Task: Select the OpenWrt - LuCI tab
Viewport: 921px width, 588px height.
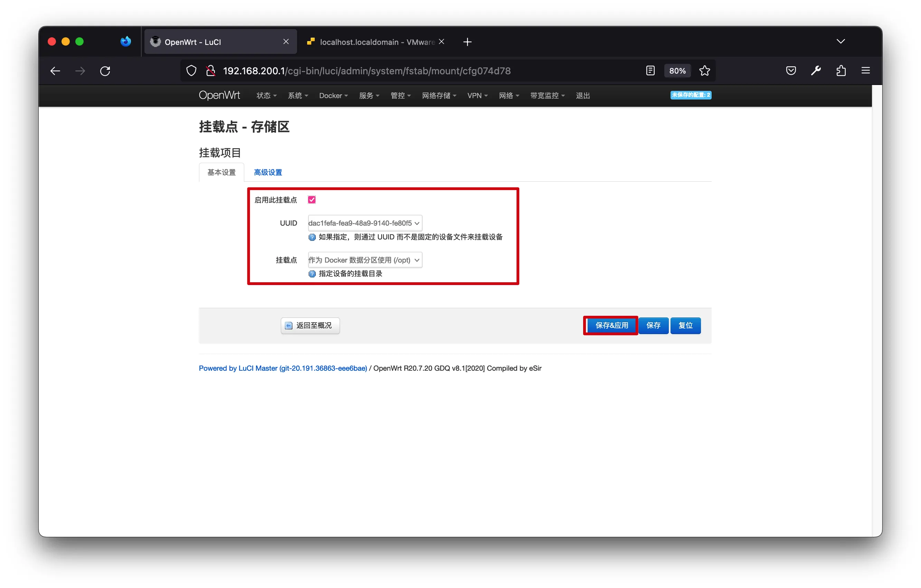Action: coord(220,42)
